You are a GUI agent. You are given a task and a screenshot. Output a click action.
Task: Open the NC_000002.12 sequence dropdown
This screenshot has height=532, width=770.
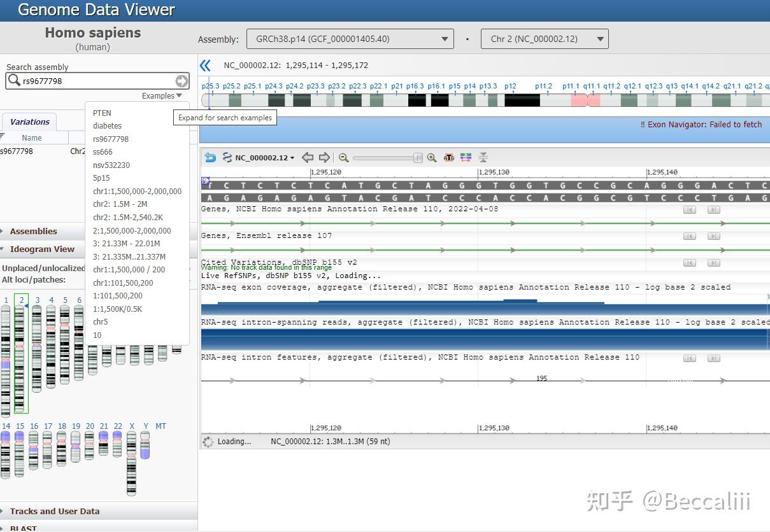[265, 158]
